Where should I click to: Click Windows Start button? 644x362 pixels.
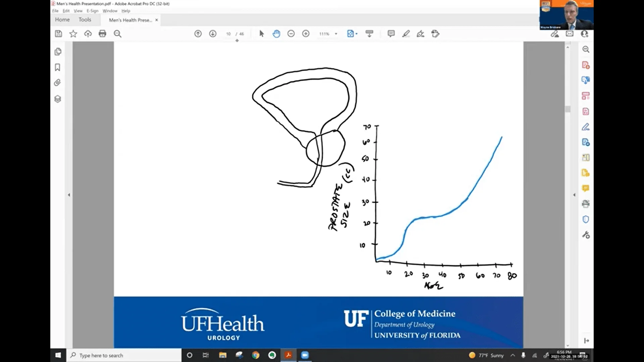(58, 355)
